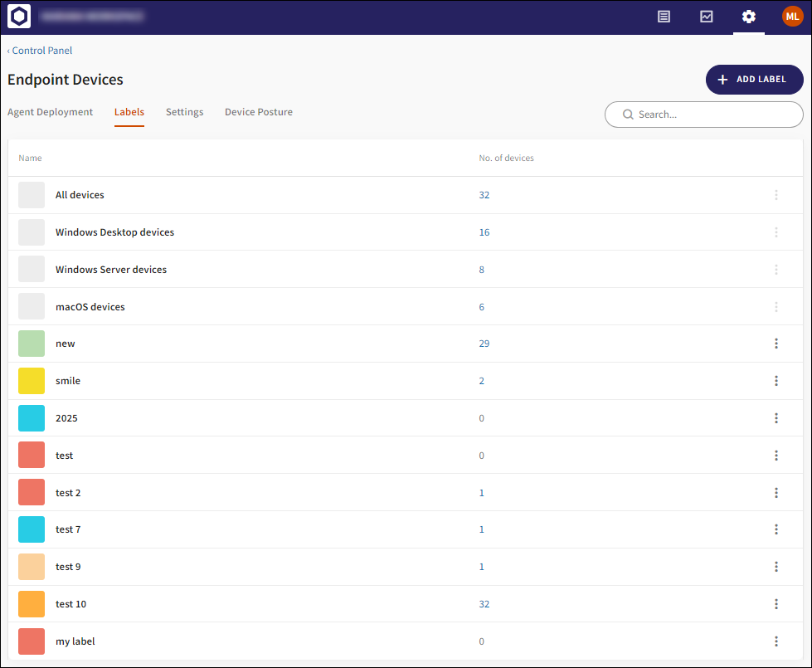Open the analytics chart icon in header
The height and width of the screenshot is (668, 812).
(x=707, y=17)
